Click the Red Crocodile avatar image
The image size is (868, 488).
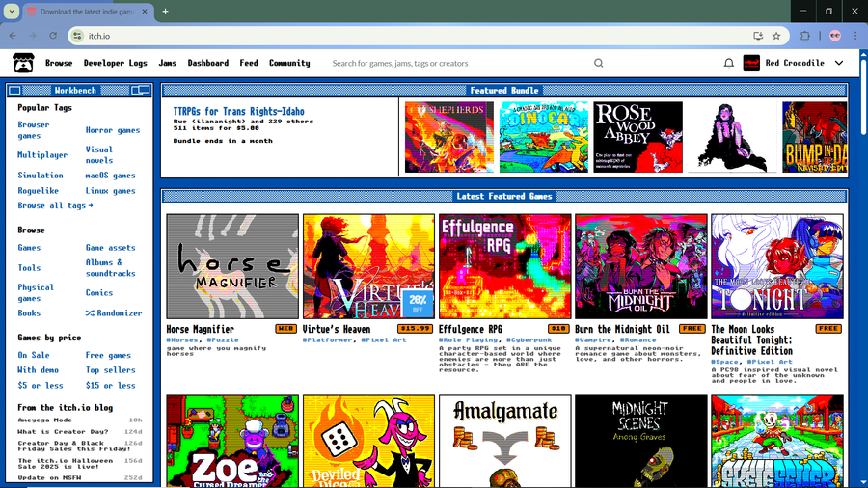coord(751,63)
